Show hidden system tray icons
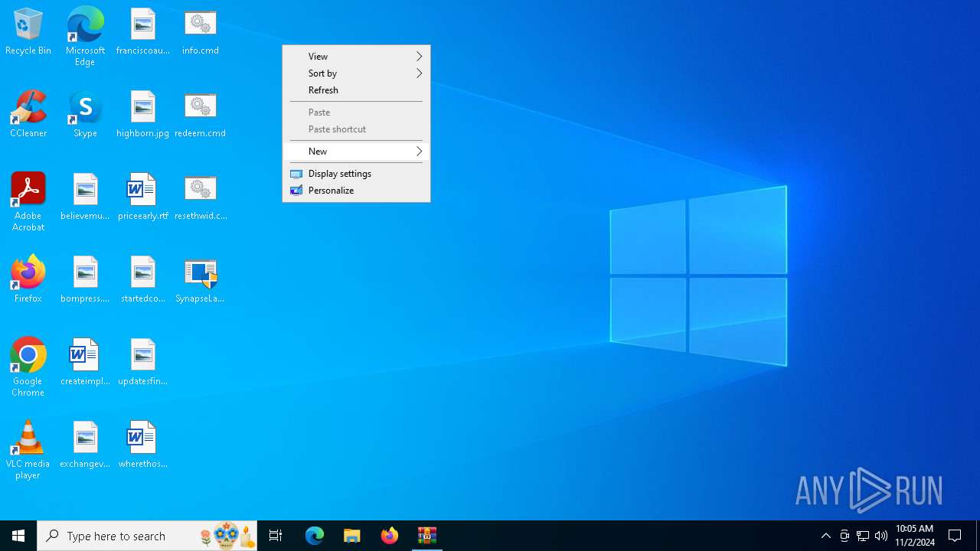Viewport: 980px width, 551px height. tap(826, 536)
